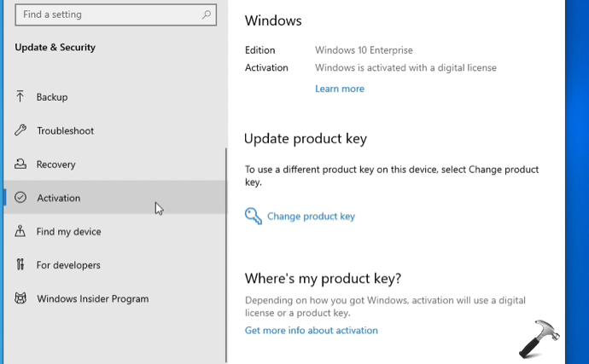Go to the Recovery section
Viewport: 589px width, 364px height.
pyautogui.click(x=115, y=164)
